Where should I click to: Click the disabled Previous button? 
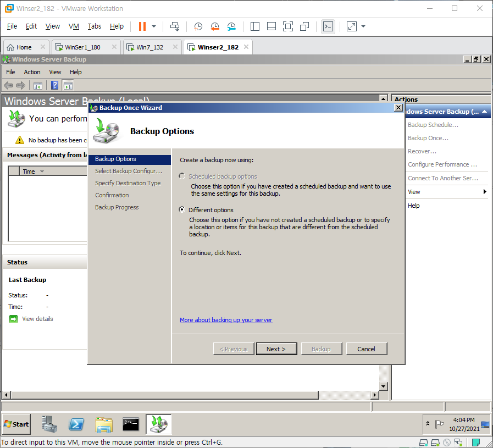pos(233,349)
